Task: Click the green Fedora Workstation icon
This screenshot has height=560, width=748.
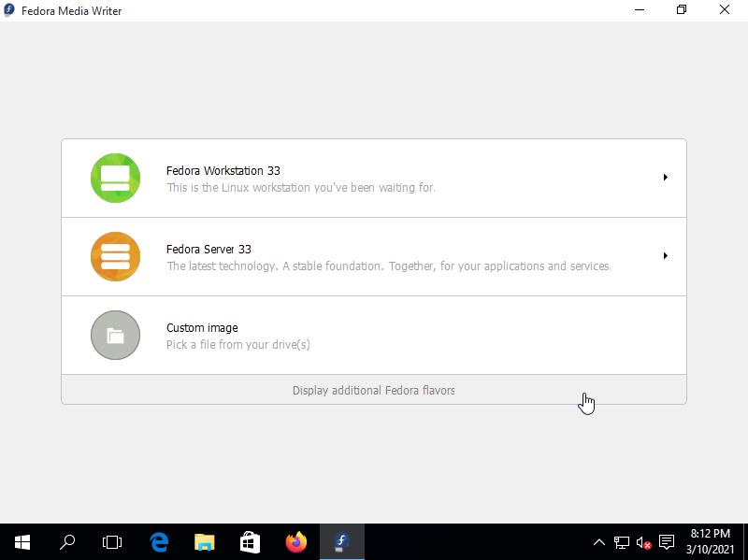Action: point(115,178)
